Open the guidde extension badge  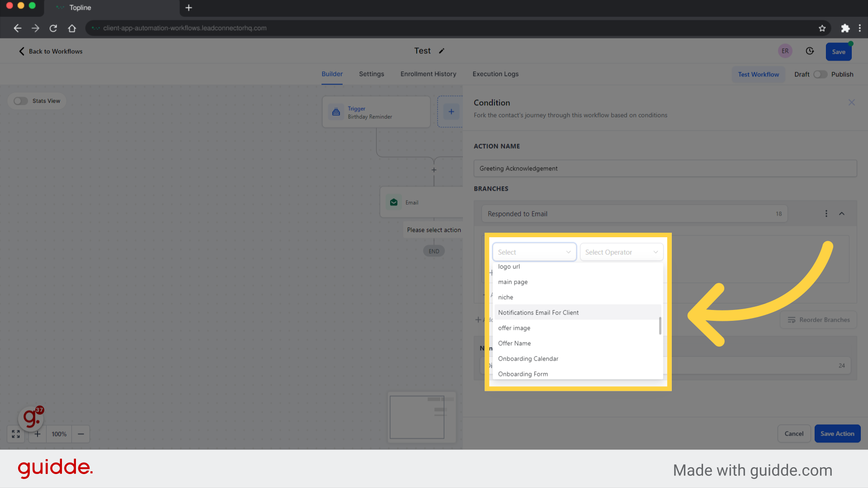pyautogui.click(x=31, y=418)
